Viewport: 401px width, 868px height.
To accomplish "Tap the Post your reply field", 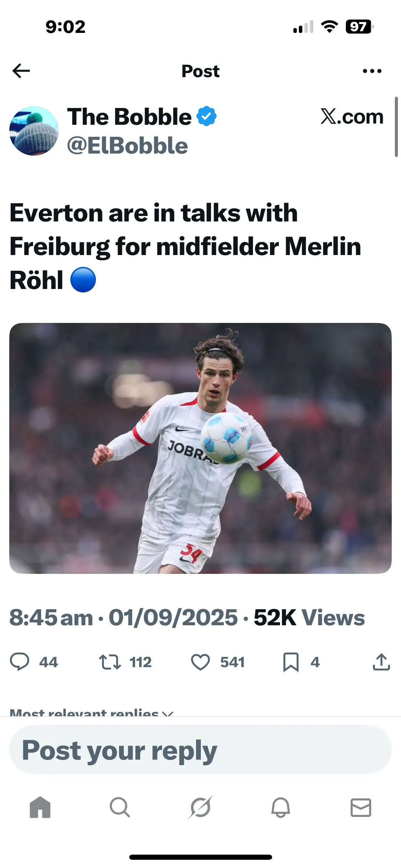I will tap(200, 750).
